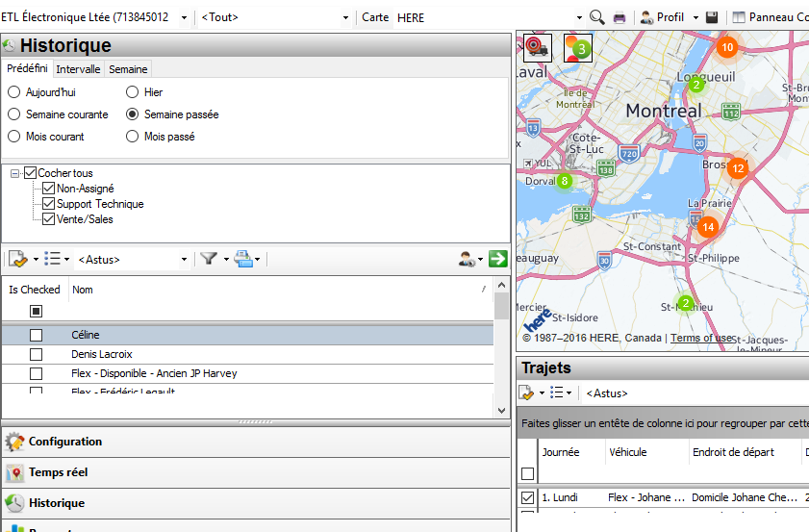Open the ETL Électronique Ltée account dropdown
Viewport: 809px width, 532px height.
184,17
